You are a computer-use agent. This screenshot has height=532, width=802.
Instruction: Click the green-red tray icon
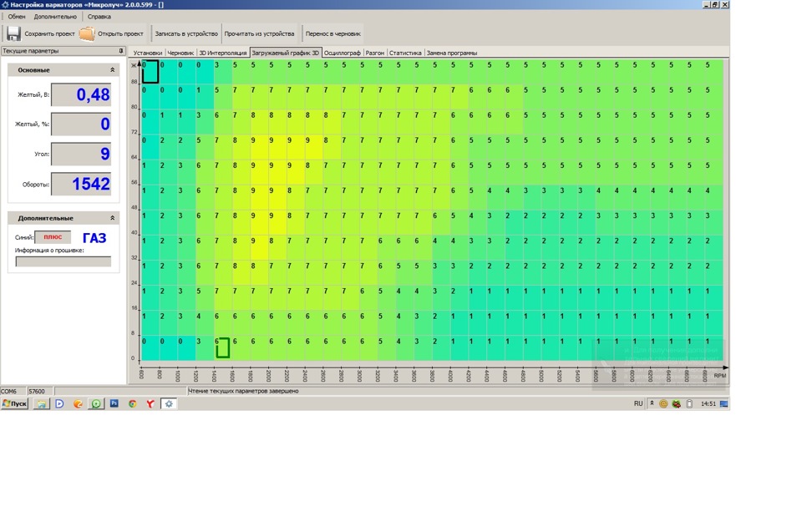pyautogui.click(x=676, y=403)
